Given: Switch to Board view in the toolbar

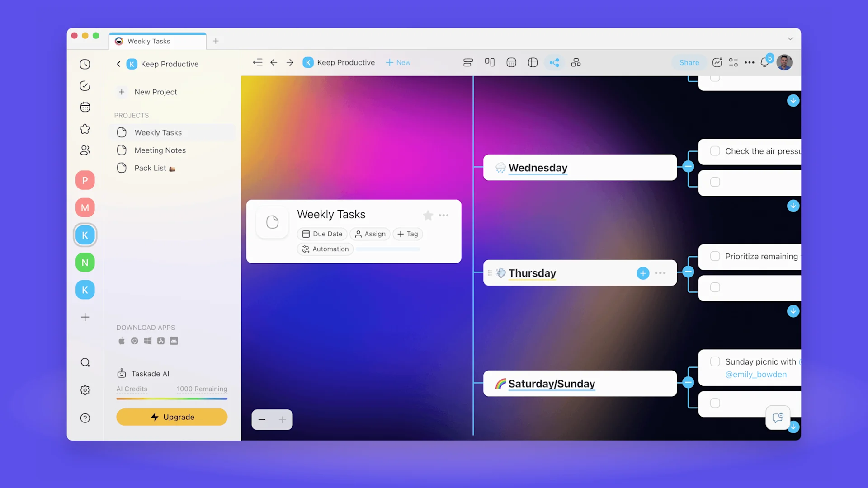Looking at the screenshot, I should (x=490, y=62).
